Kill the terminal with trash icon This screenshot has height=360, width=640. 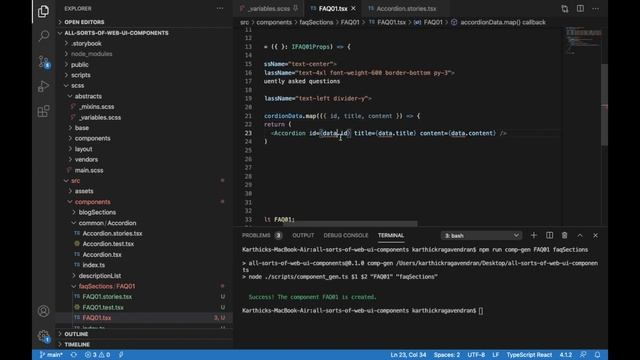(x=564, y=235)
